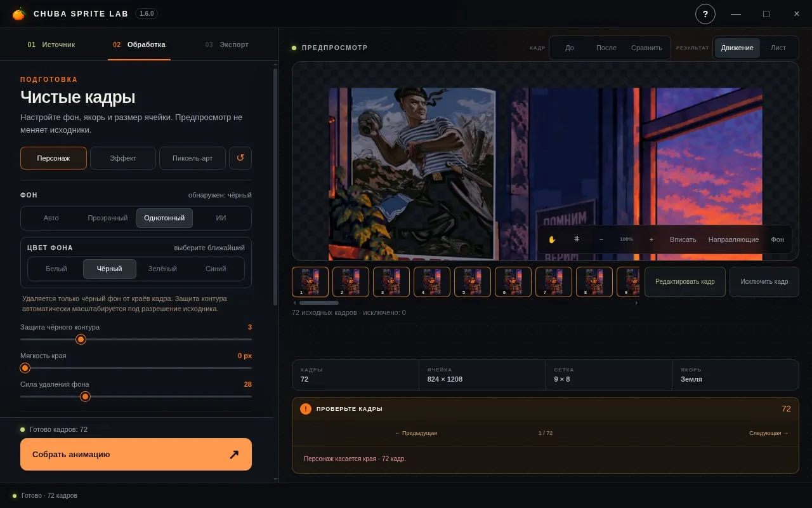Click the orange warning icon beside Проверьте кадры
The image size is (812, 508).
[x=306, y=409]
